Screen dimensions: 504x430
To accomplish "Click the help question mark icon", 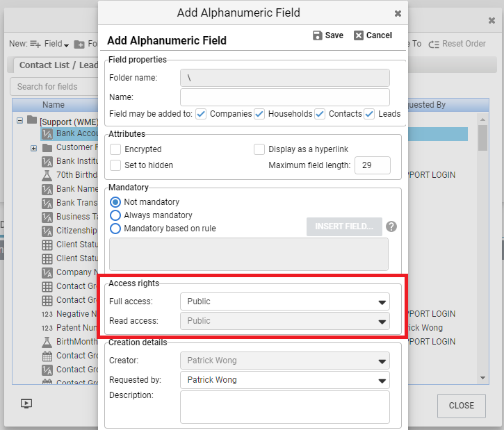I will pos(391,226).
